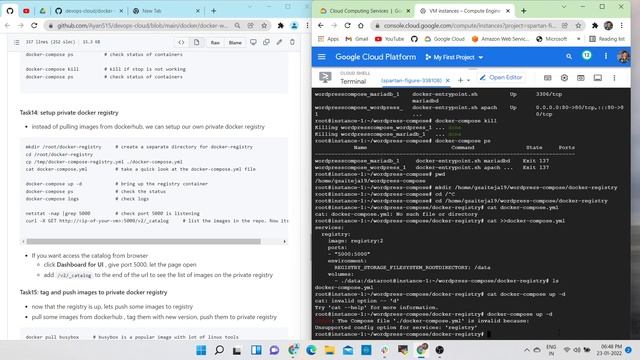
Task: Add a new tab in the left browser
Action: (x=213, y=11)
